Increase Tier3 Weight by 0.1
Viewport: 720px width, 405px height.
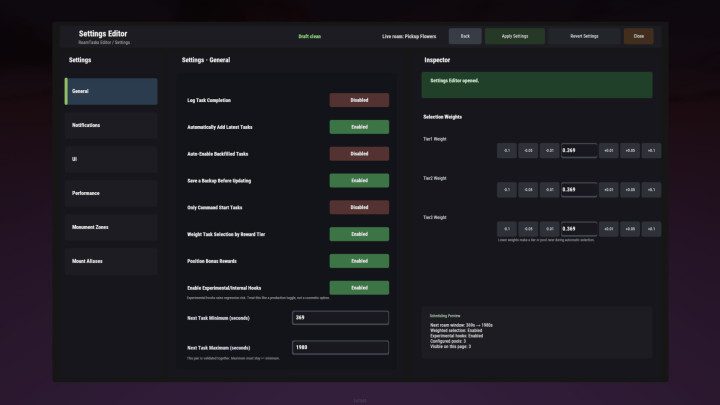[x=651, y=229]
